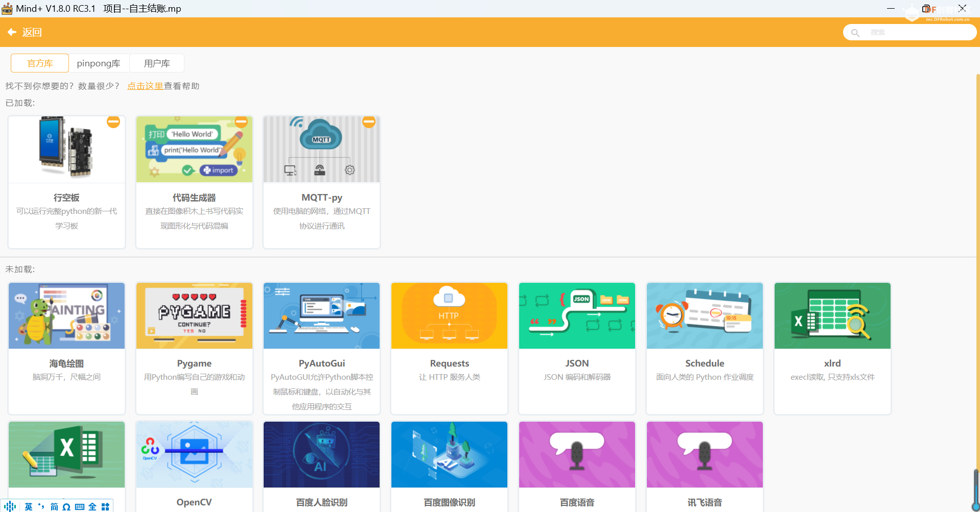The width and height of the screenshot is (980, 512).
Task: Focus the 搜索 search input field
Action: point(909,32)
